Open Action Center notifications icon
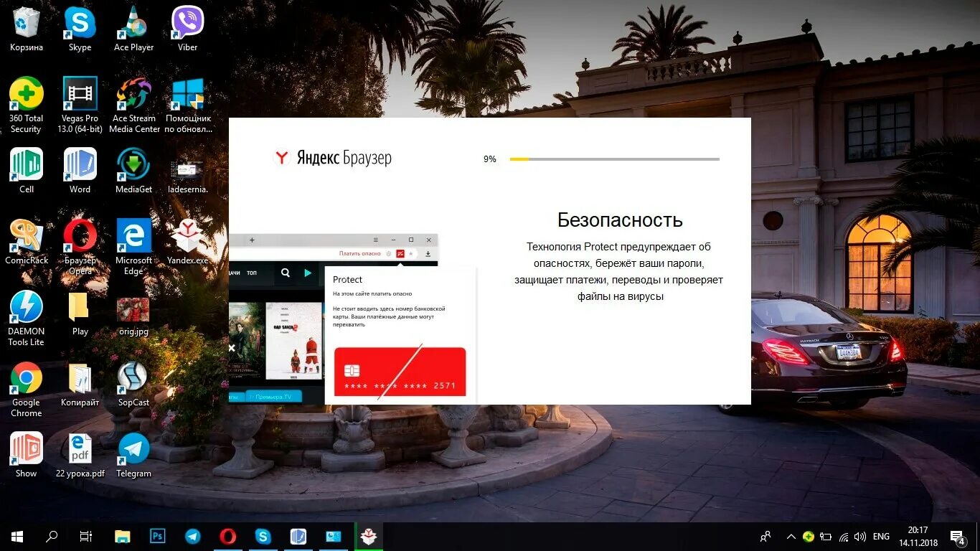The width and height of the screenshot is (980, 551). pos(957,536)
